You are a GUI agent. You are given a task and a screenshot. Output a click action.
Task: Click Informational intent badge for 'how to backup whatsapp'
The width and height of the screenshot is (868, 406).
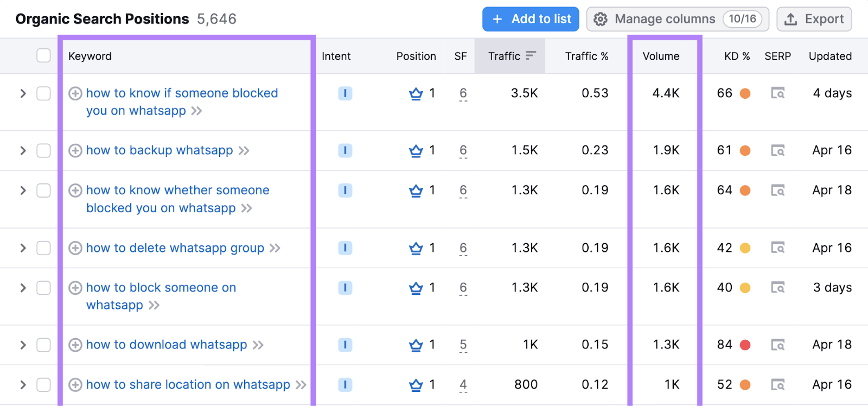[x=345, y=150]
